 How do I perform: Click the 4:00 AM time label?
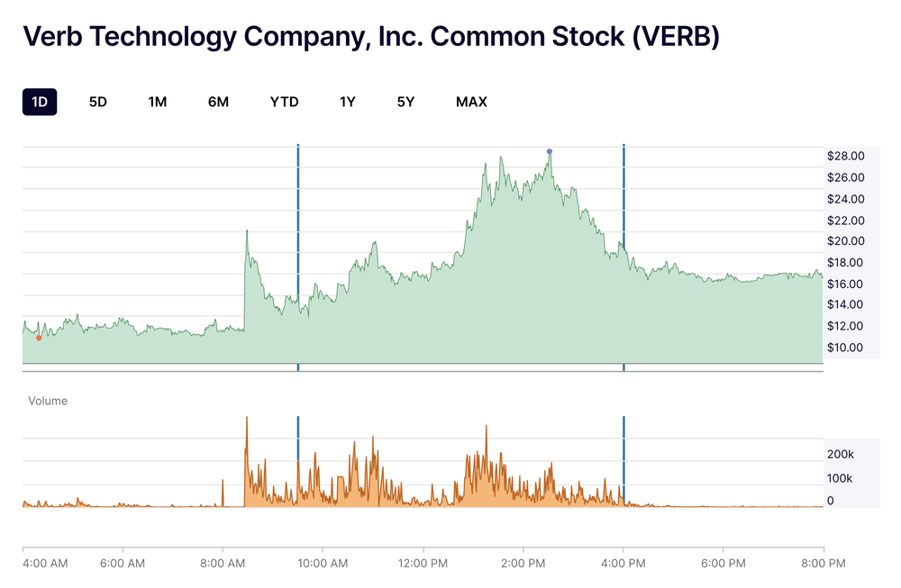coord(45,563)
